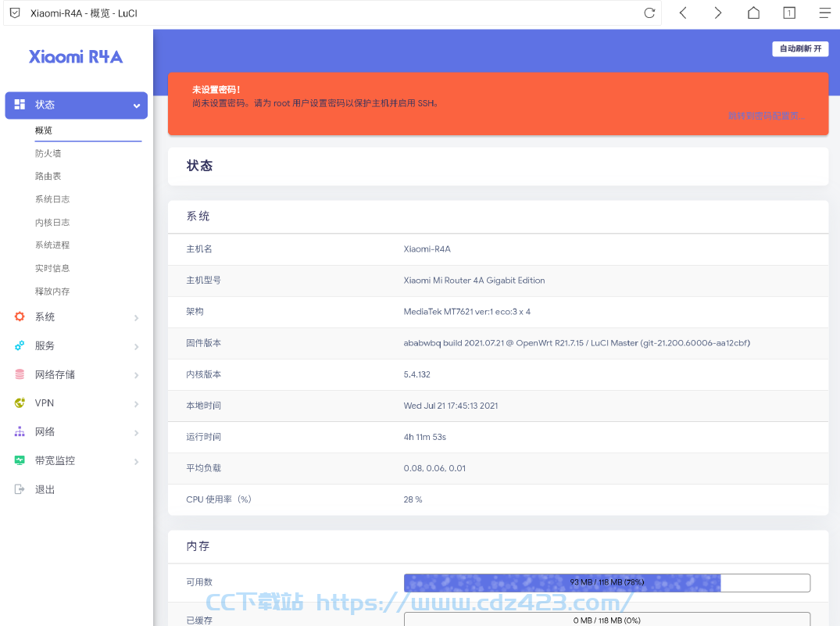Click the model text Xiaomi Mi Router 4A Gigabit Edition
Image resolution: width=840 pixels, height=626 pixels.
point(474,281)
